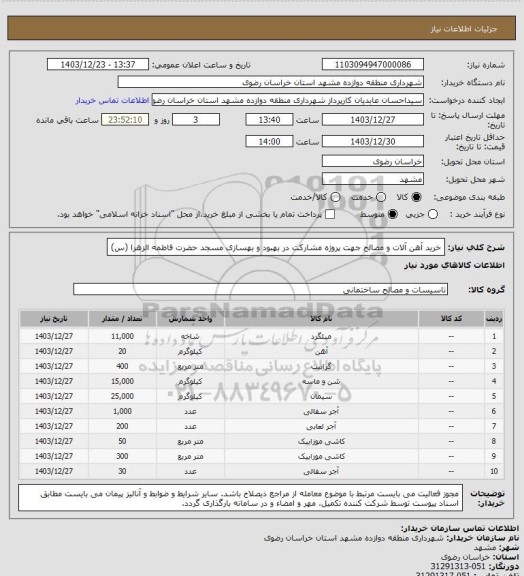The width and height of the screenshot is (524, 576).
Task: Click the remaining days field showing 3
Action: point(196,120)
